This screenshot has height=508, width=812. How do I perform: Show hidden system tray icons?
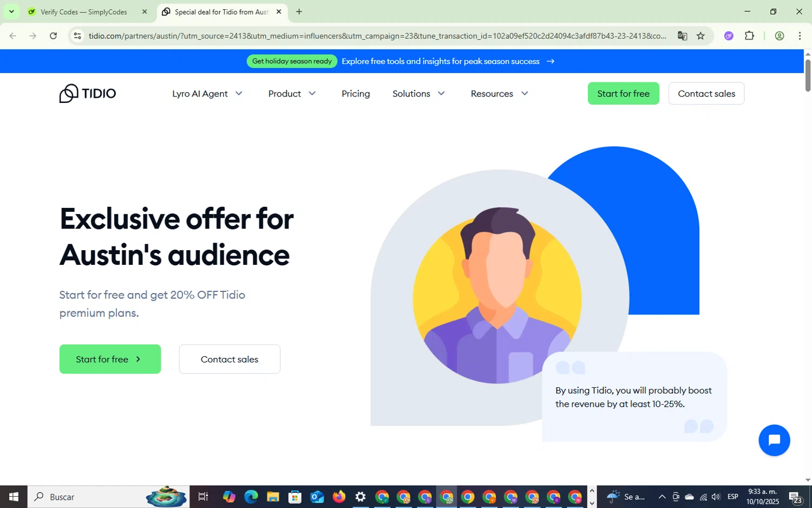click(662, 497)
